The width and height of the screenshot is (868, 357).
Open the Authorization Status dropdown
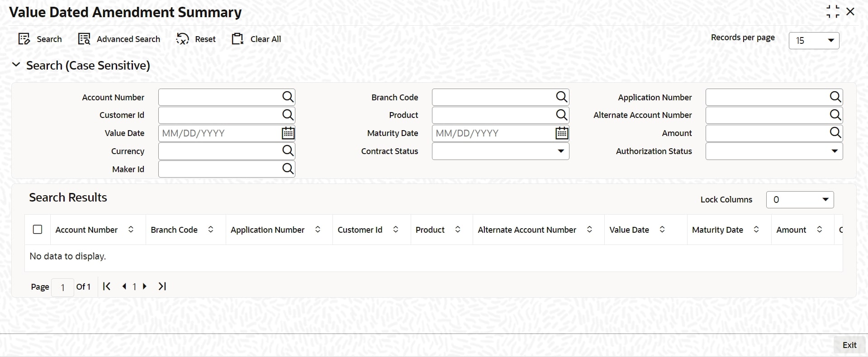[x=774, y=151]
